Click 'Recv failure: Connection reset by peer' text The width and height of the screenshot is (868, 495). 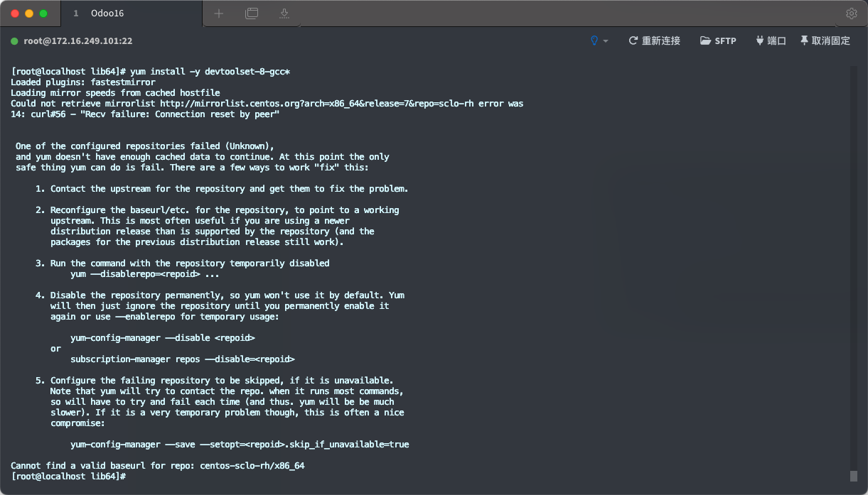(x=181, y=114)
